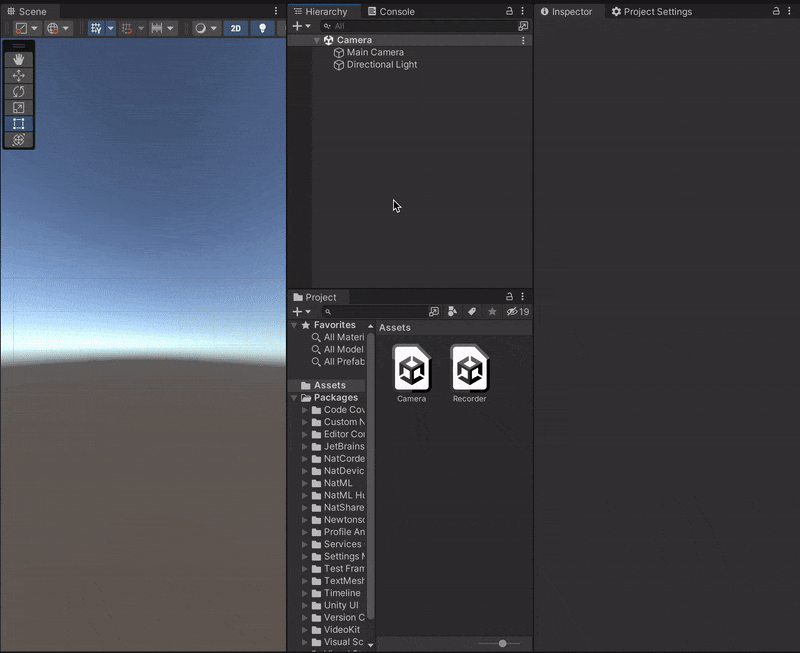
Task: Collapse the Camera hierarchy entry
Action: (317, 39)
